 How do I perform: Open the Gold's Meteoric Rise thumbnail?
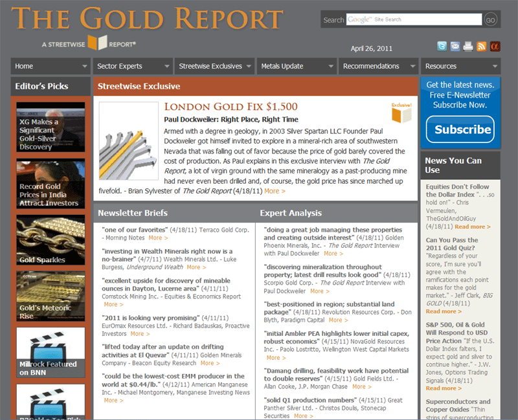51,296
